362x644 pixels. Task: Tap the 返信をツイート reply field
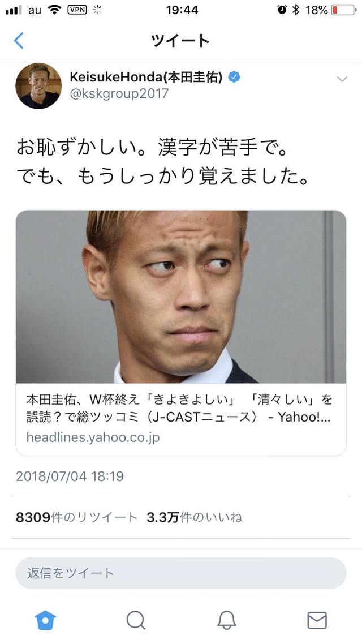pyautogui.click(x=181, y=573)
